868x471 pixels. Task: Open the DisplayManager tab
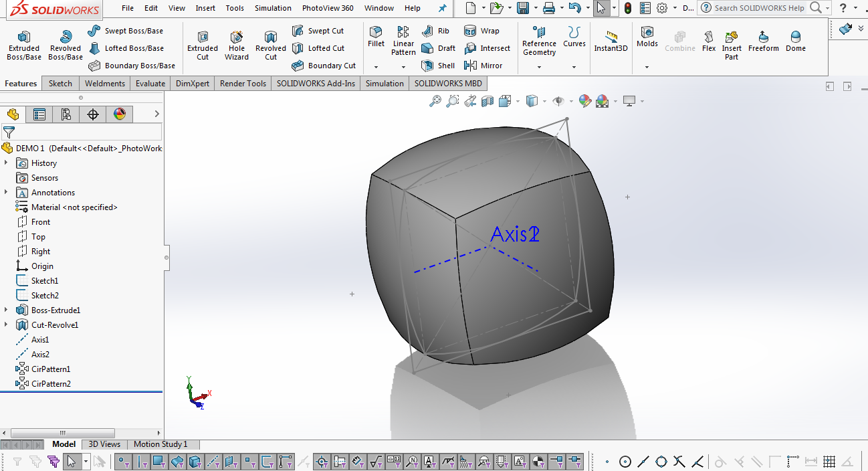[120, 114]
